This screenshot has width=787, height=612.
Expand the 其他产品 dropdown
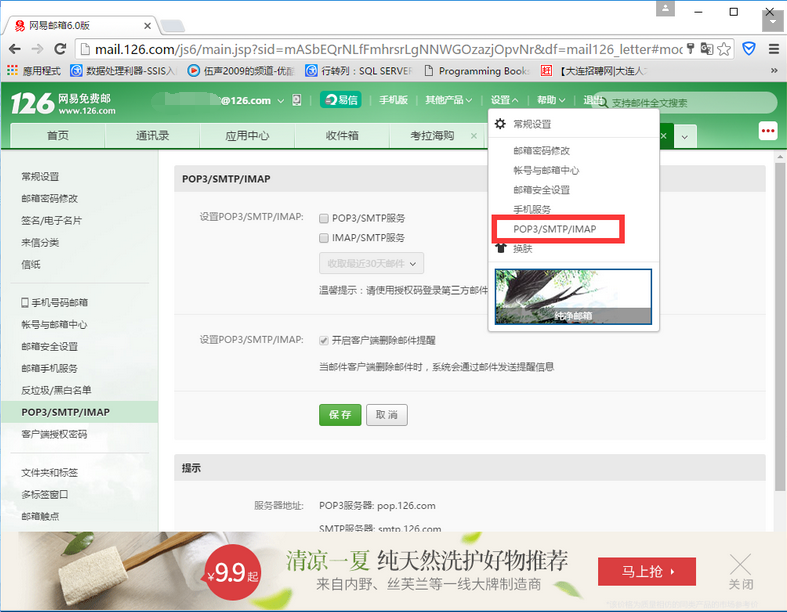[x=448, y=100]
